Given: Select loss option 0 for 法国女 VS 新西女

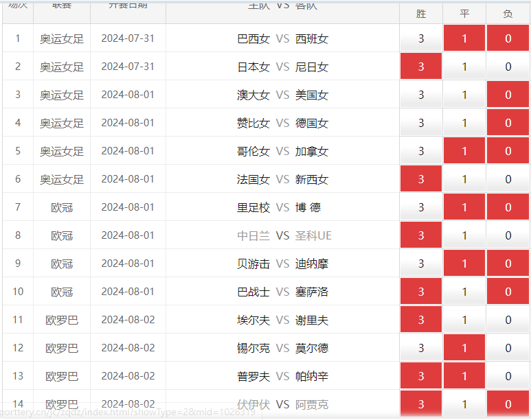Looking at the screenshot, I should pyautogui.click(x=508, y=178).
